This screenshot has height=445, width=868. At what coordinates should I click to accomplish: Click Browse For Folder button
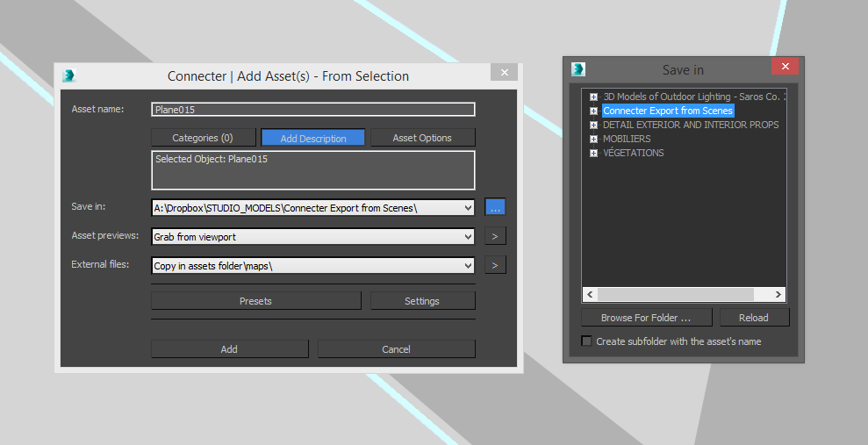pyautogui.click(x=647, y=318)
